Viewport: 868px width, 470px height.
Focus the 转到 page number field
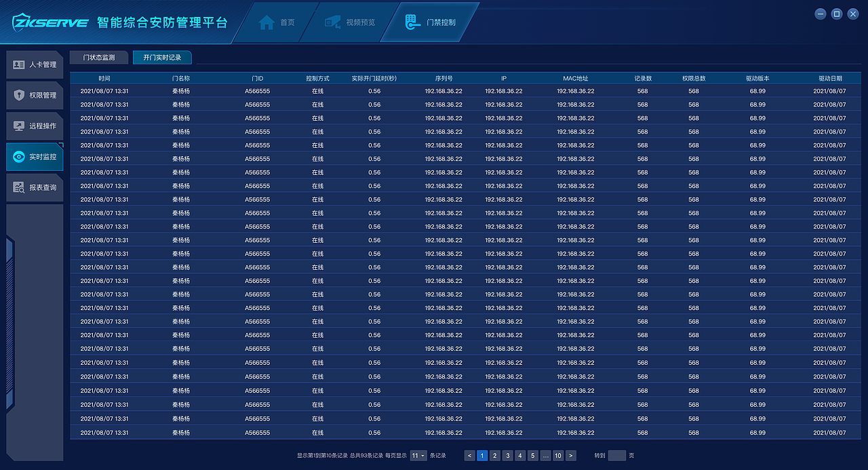617,456
